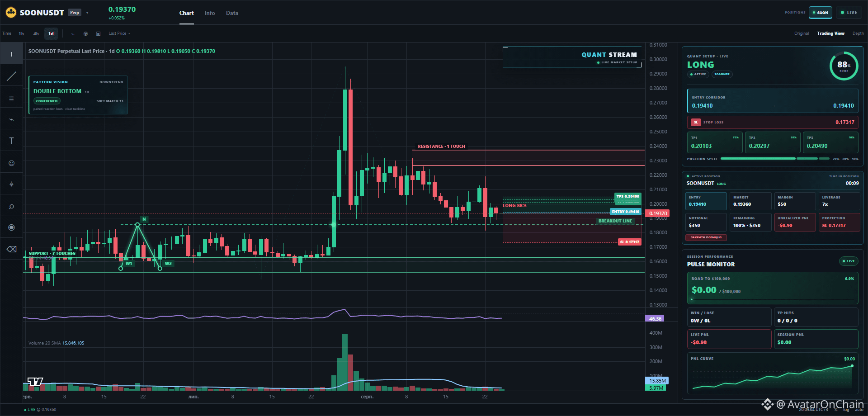Switch to the Depth chart view
Screen dimensions: 868x416
(858, 33)
